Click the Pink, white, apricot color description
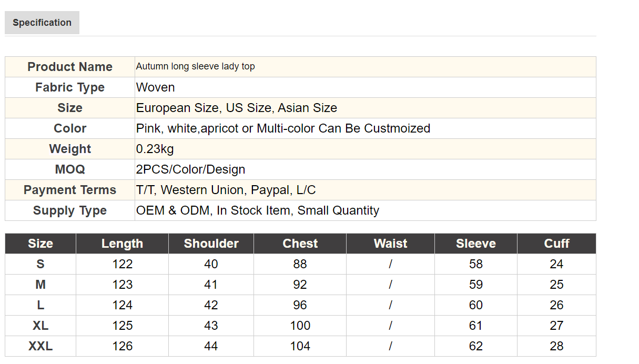639x364 pixels. click(x=283, y=128)
